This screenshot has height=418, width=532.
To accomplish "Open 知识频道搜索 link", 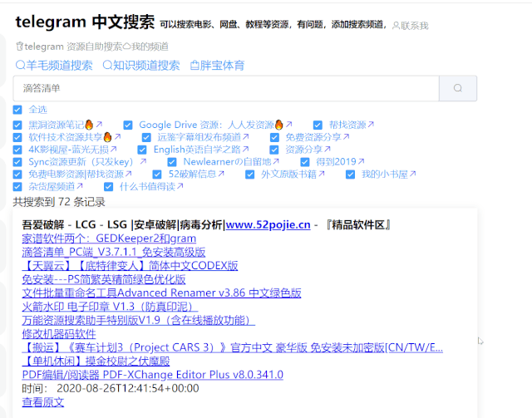I will pos(141,65).
